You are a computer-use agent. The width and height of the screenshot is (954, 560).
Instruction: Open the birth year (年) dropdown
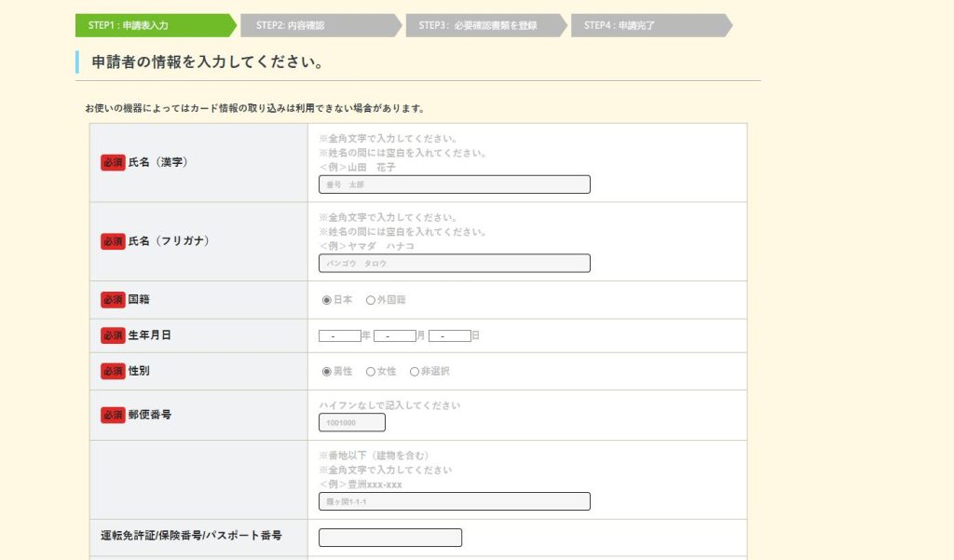tap(339, 335)
